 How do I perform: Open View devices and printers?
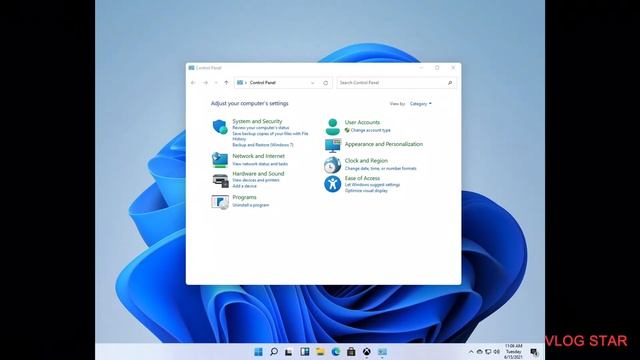(256, 180)
